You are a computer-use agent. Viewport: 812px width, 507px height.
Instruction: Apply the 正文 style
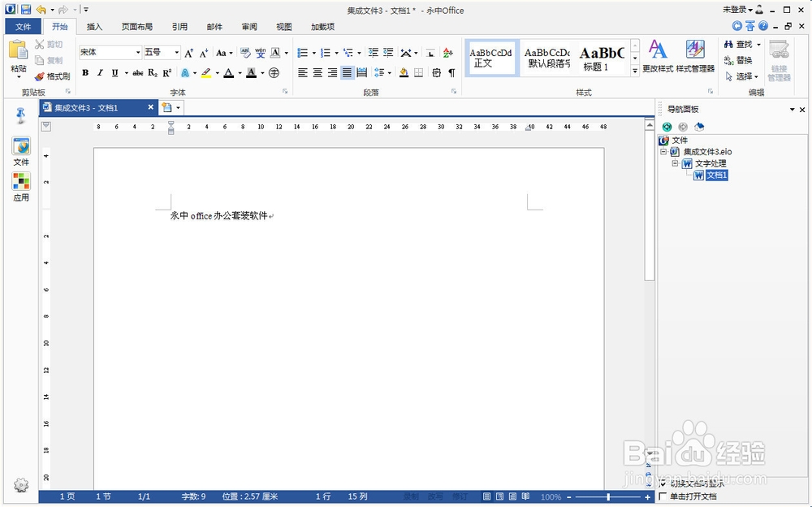[x=491, y=58]
